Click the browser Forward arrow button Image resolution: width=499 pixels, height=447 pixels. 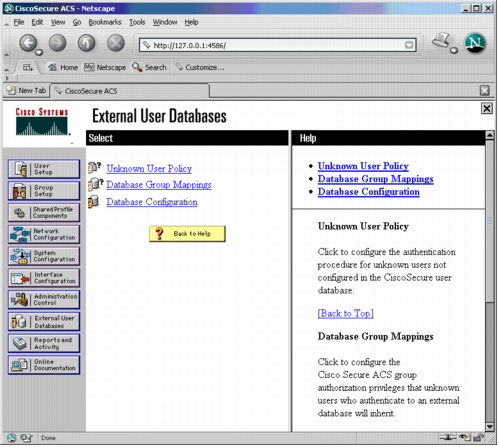click(57, 43)
